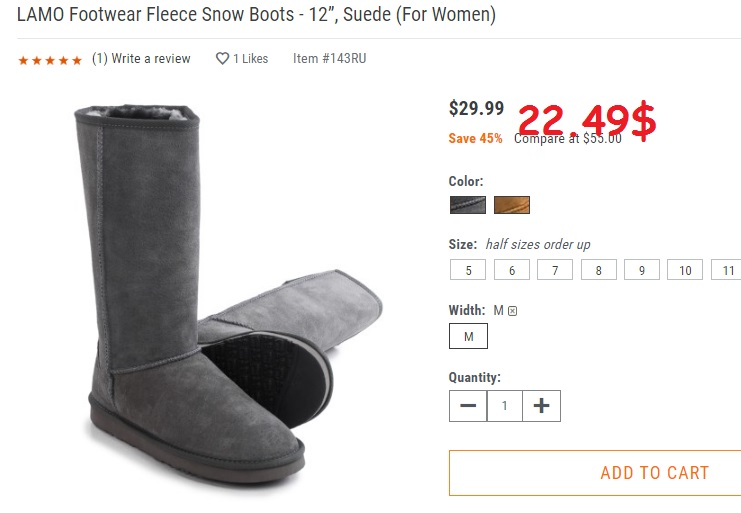Remove the M width filter x icon
Viewport: 741px width, 513px height.
tap(513, 311)
